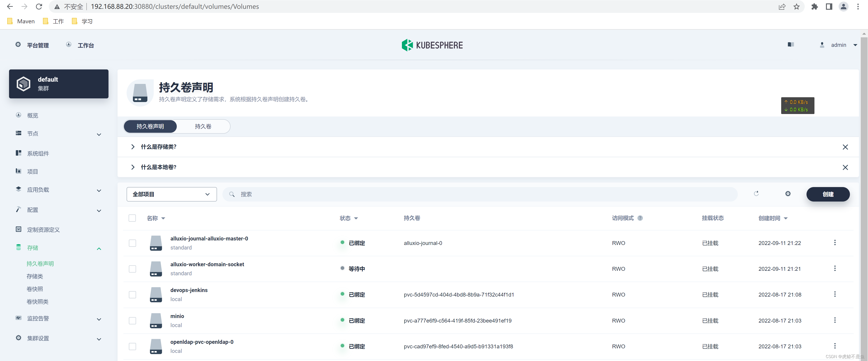Toggle the select-all checkbox in table header
The width and height of the screenshot is (868, 361).
[132, 218]
